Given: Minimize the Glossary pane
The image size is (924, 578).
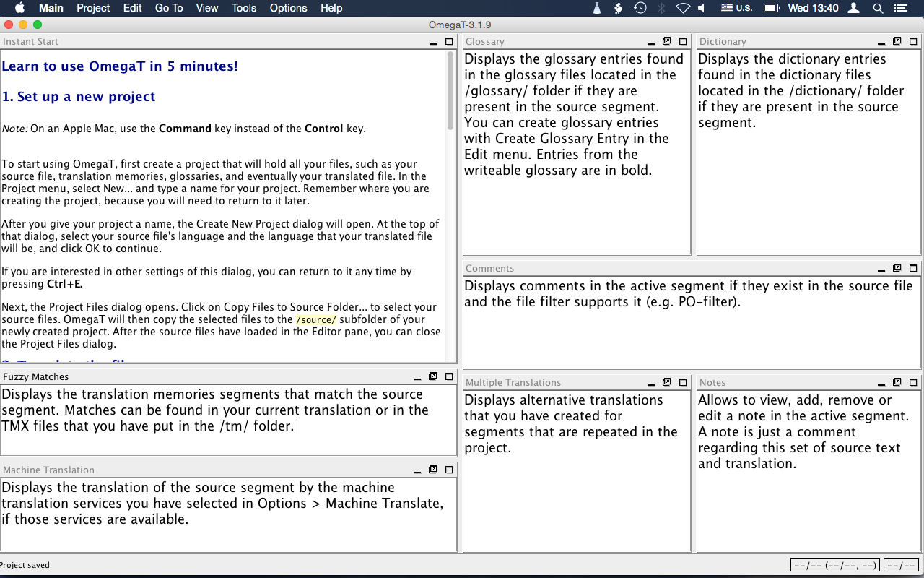Looking at the screenshot, I should point(651,42).
